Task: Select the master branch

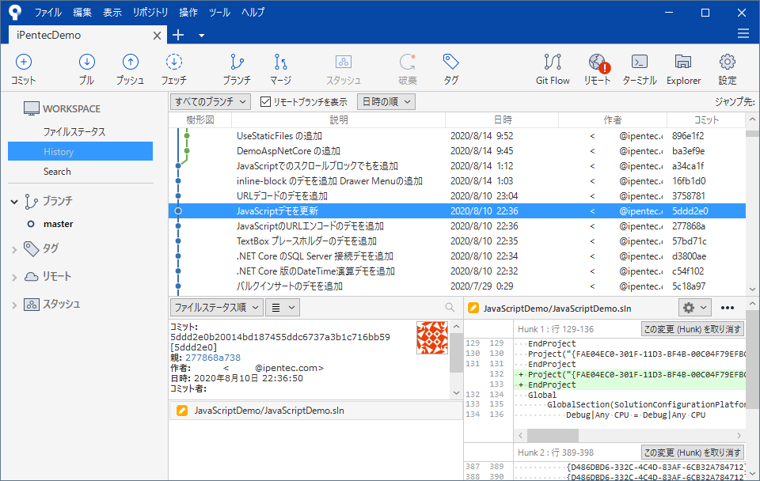Action: (58, 224)
